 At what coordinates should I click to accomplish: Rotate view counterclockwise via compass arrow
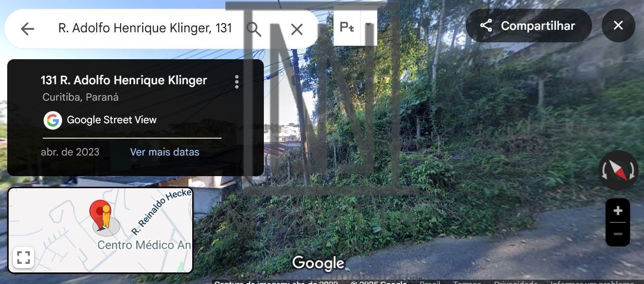coord(603,170)
